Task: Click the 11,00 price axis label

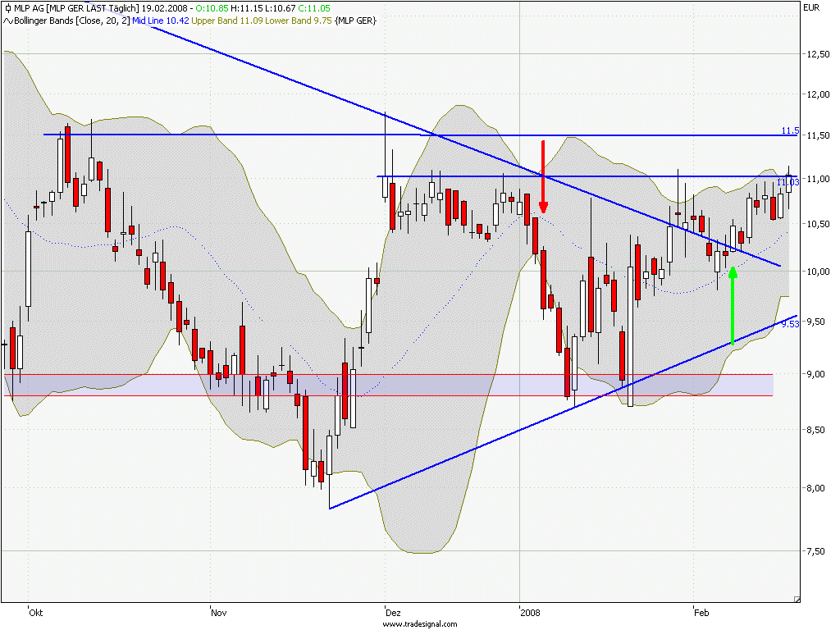Action: point(819,179)
